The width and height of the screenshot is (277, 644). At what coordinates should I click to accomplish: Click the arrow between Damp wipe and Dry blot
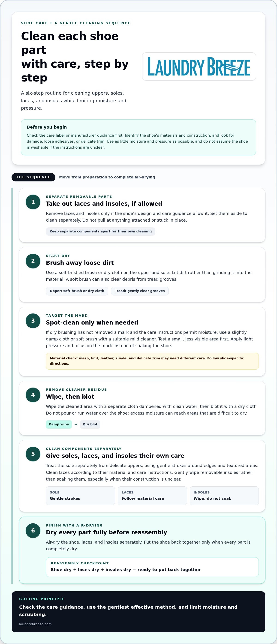[76, 424]
